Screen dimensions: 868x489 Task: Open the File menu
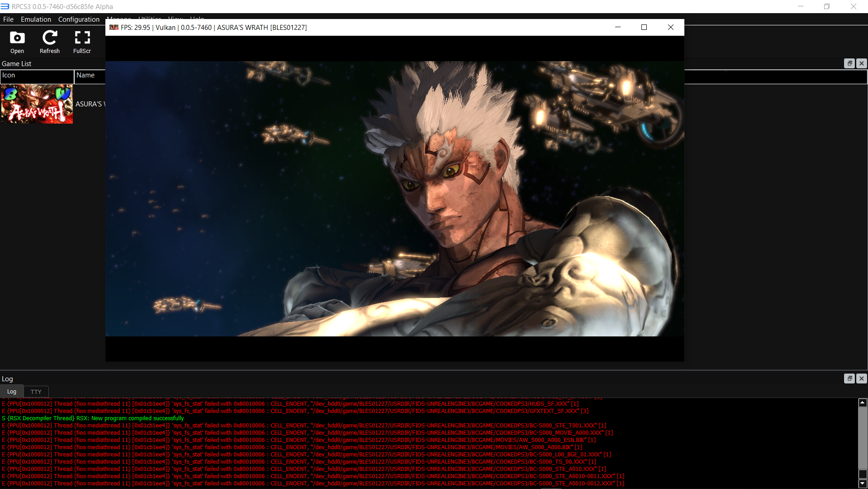(8, 19)
